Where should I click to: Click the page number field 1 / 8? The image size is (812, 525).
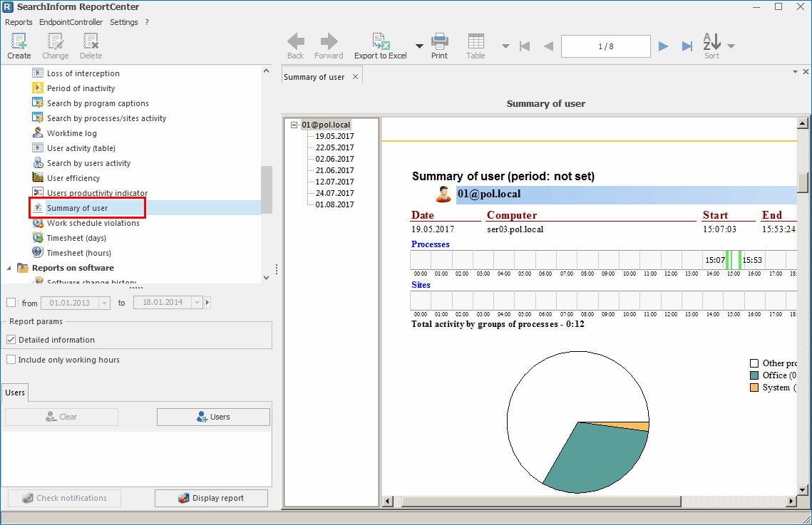[x=606, y=46]
